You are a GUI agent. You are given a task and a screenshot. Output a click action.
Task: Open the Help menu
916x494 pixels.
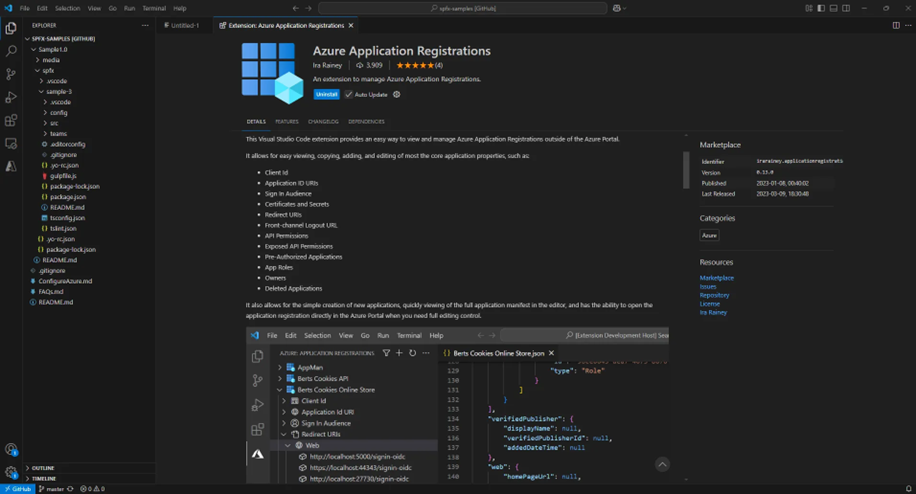pos(180,8)
